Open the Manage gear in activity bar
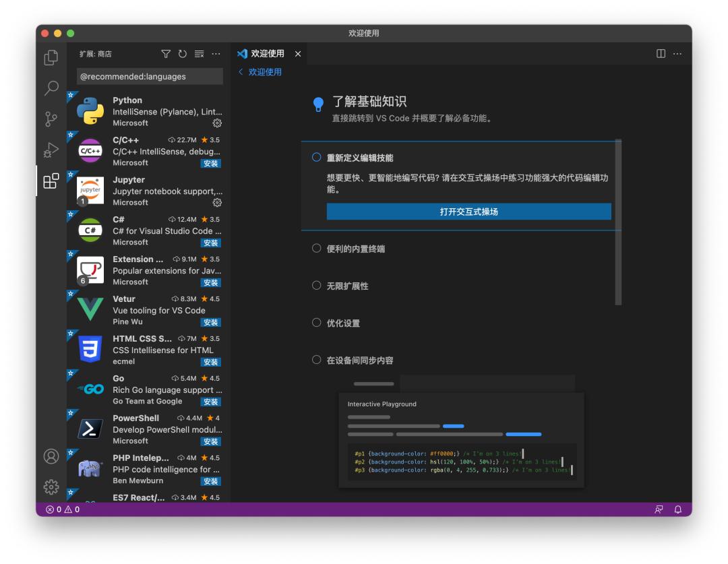728x564 pixels. pos(51,487)
